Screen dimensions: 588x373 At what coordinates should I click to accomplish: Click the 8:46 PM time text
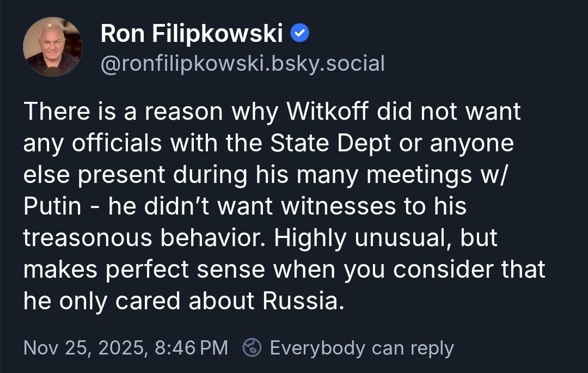tap(191, 347)
